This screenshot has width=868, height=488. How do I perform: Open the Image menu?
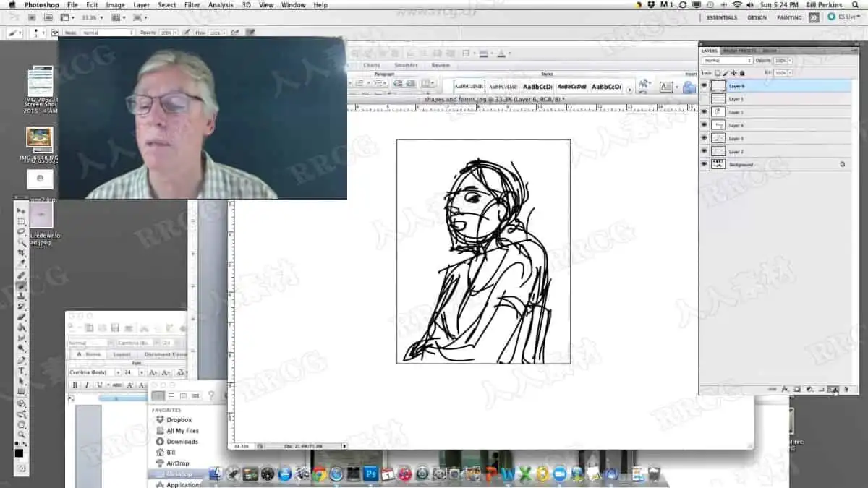[x=115, y=5]
